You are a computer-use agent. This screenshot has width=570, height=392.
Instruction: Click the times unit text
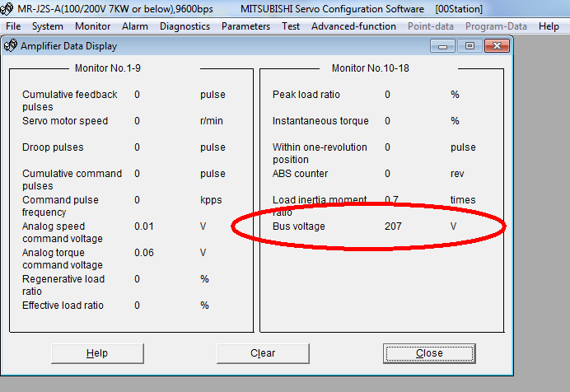pyautogui.click(x=463, y=200)
